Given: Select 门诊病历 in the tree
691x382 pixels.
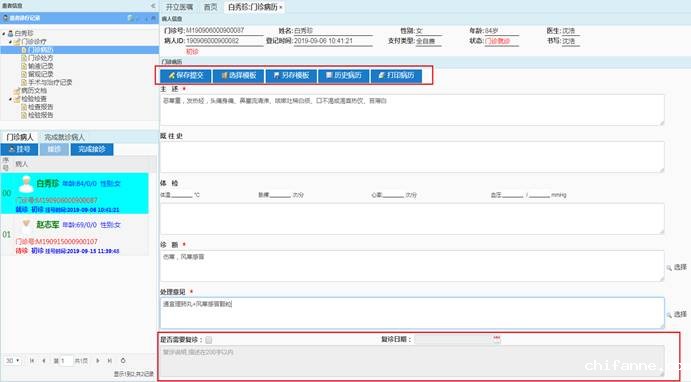Looking at the screenshot, I should coord(40,50).
